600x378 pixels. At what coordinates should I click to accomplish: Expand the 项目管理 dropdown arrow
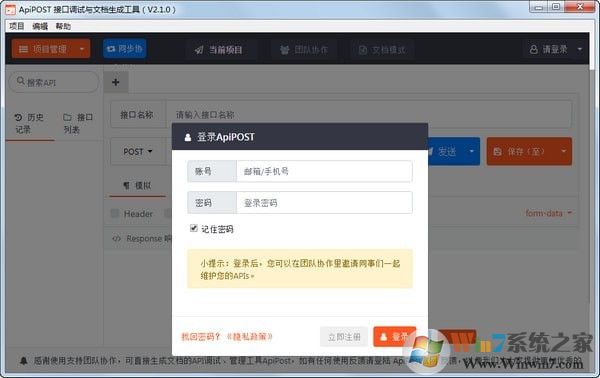(x=82, y=49)
